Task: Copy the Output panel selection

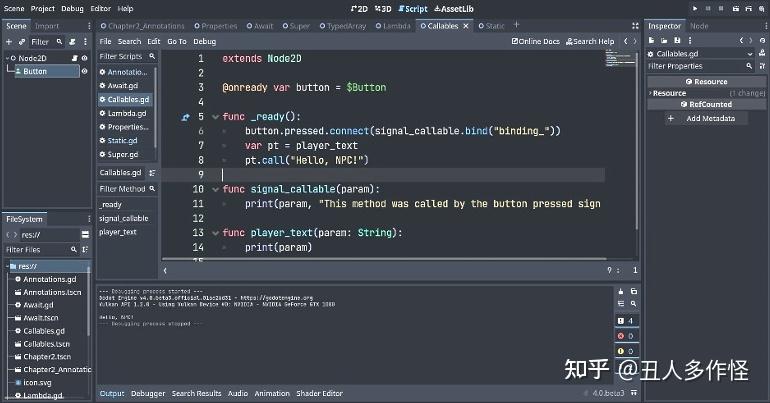Action: (x=634, y=291)
